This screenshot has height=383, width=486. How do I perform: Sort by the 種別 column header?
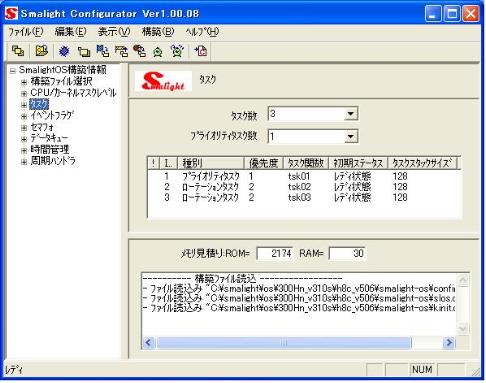(211, 163)
